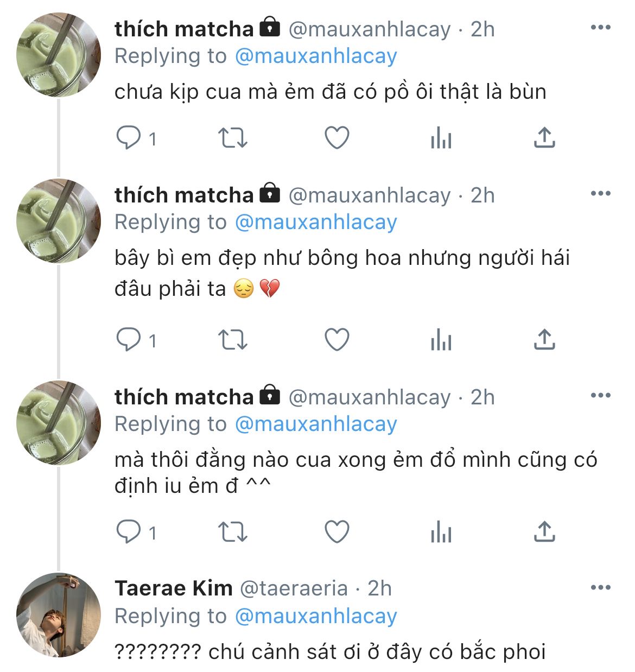635x672 pixels.
Task: Open Taerae Kim's profile name
Action: [x=174, y=588]
